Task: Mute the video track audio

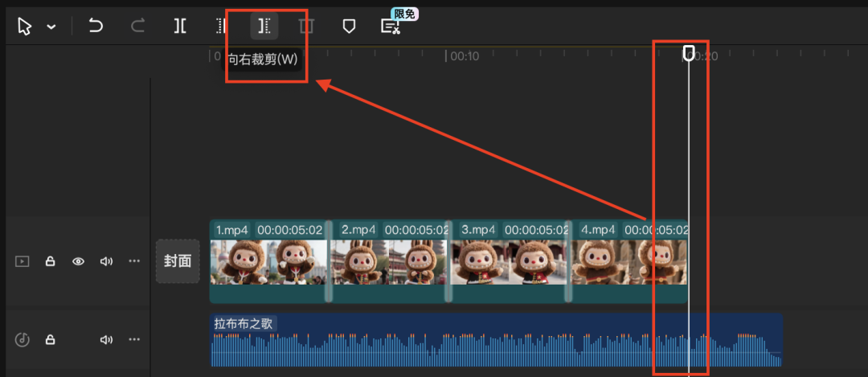Action: [106, 261]
